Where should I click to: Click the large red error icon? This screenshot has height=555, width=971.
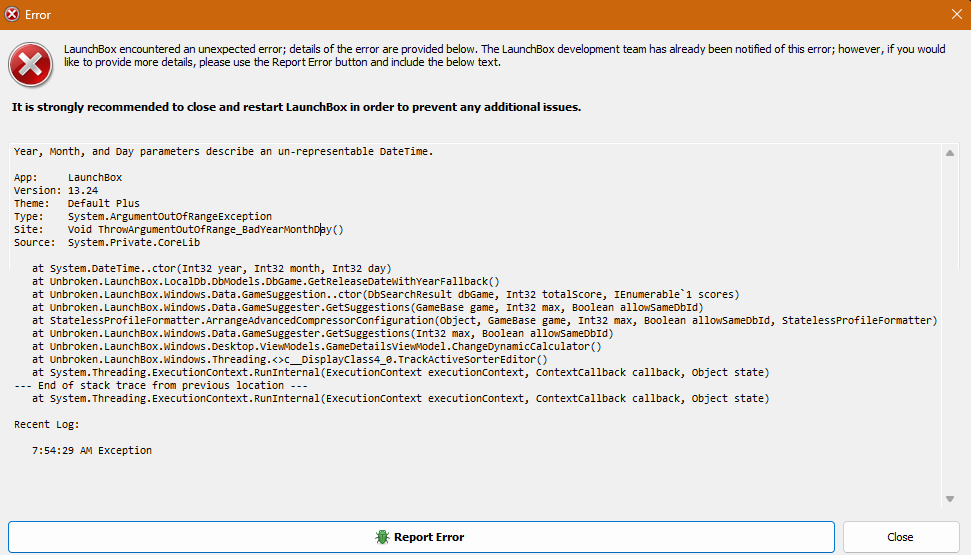31,64
